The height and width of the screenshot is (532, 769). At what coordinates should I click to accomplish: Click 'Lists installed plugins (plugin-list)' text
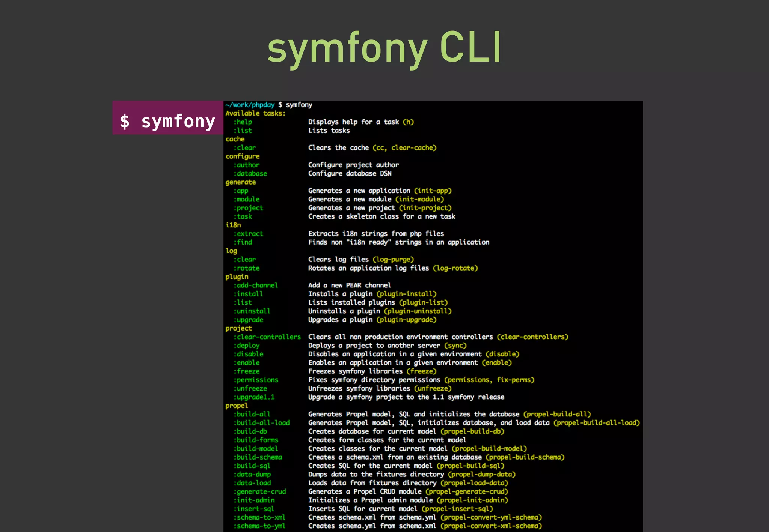[x=378, y=303]
